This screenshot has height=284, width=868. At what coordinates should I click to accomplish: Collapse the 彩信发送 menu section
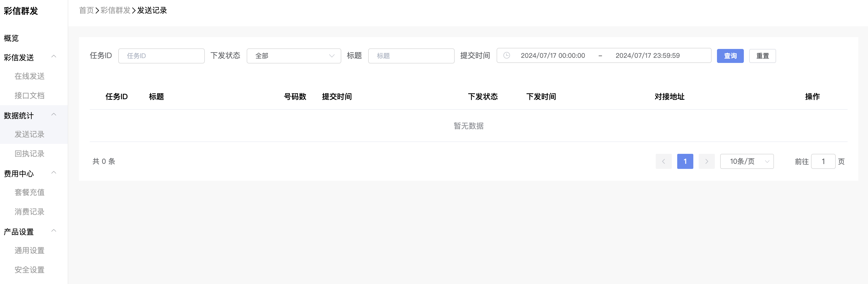pyautogui.click(x=53, y=56)
